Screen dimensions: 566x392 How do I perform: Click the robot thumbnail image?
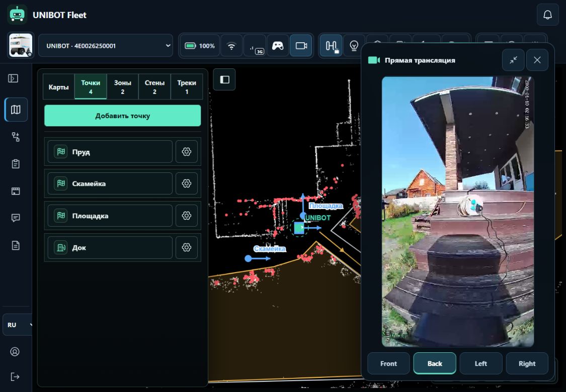pos(21,45)
